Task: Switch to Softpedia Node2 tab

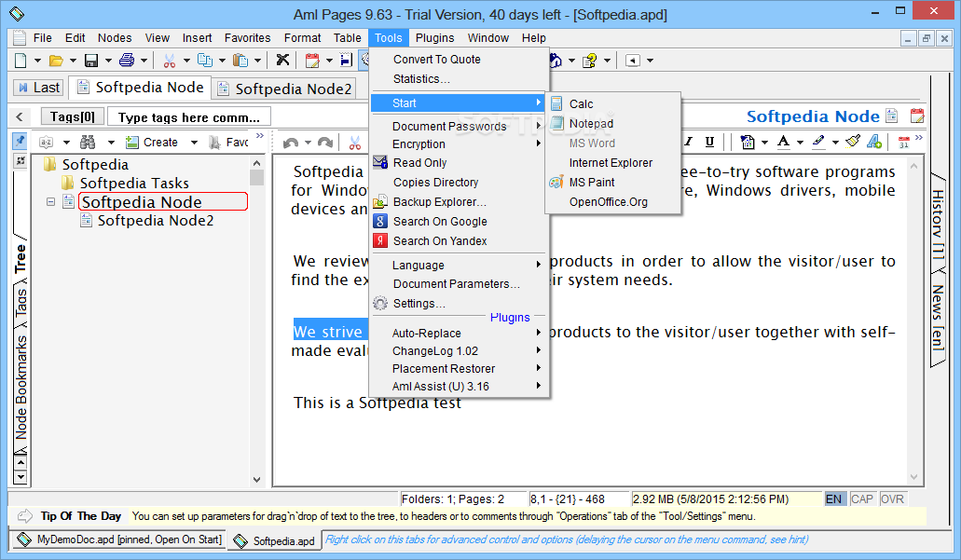Action: 285,89
